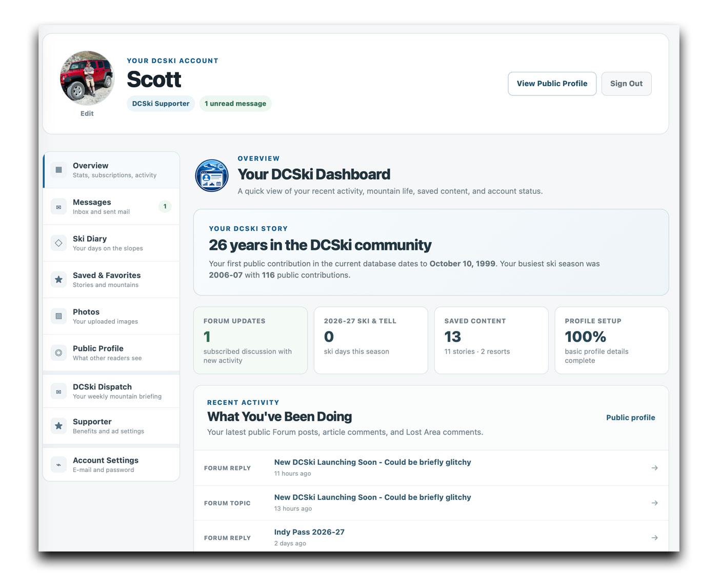The image size is (718, 588).
Task: Click arrow on Indy Pass 2026-27 row
Action: coord(654,538)
